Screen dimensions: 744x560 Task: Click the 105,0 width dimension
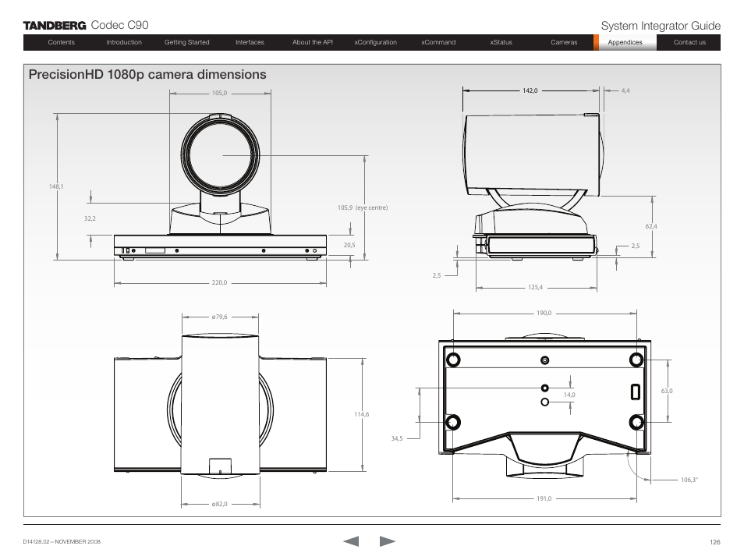[219, 93]
